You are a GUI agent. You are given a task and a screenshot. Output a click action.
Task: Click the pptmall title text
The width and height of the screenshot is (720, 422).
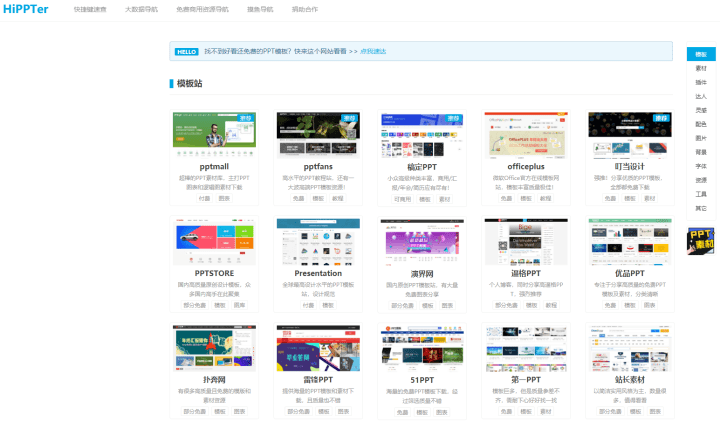click(x=214, y=166)
